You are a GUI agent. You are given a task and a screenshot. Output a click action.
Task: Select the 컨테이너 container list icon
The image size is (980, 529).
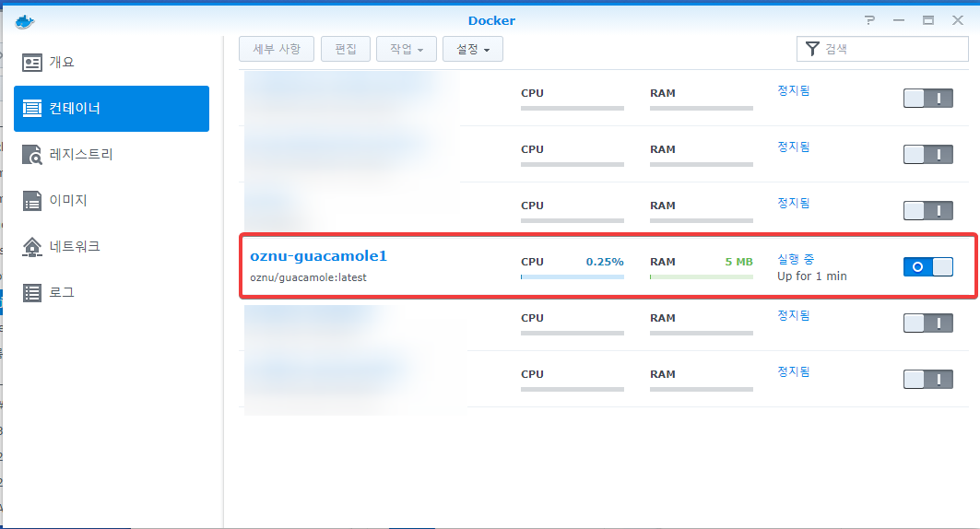tap(32, 109)
